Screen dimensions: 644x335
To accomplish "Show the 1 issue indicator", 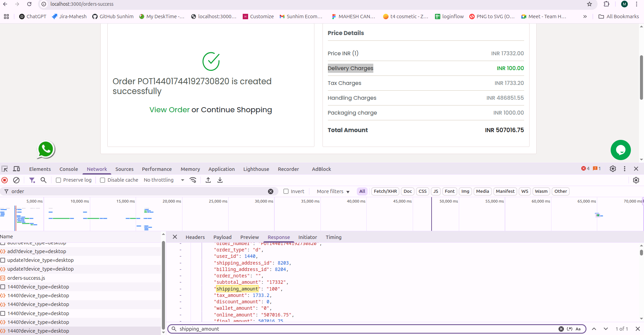I will (x=597, y=169).
